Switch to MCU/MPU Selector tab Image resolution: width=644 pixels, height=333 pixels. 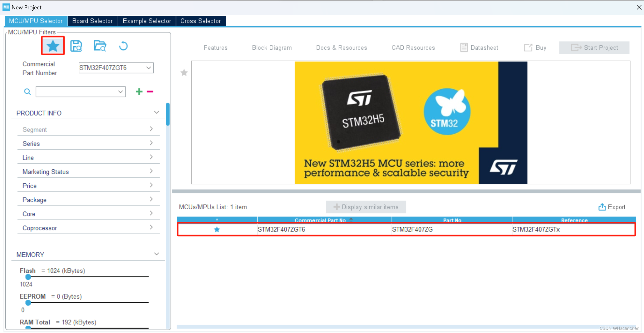pyautogui.click(x=36, y=21)
